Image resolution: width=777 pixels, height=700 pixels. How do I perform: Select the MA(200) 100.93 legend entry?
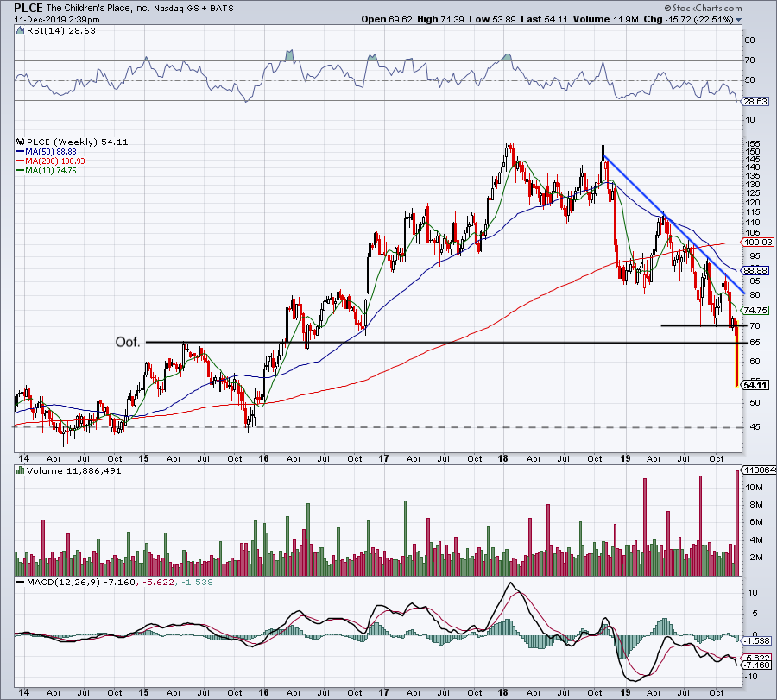click(x=51, y=161)
